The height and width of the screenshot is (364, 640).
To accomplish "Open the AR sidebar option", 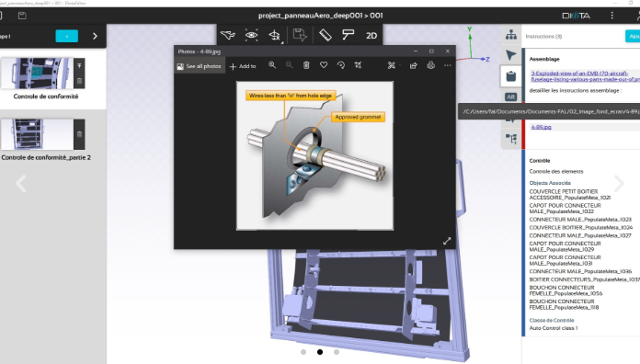I will pos(511,97).
